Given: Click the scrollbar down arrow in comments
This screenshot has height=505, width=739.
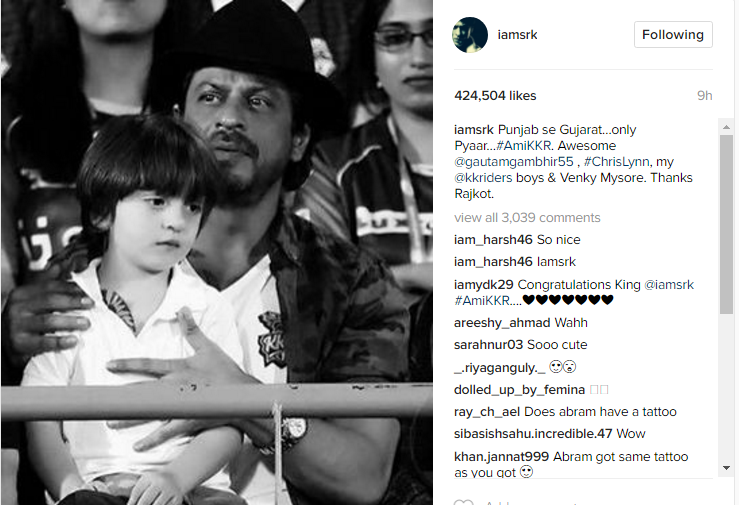Looking at the screenshot, I should pyautogui.click(x=726, y=468).
